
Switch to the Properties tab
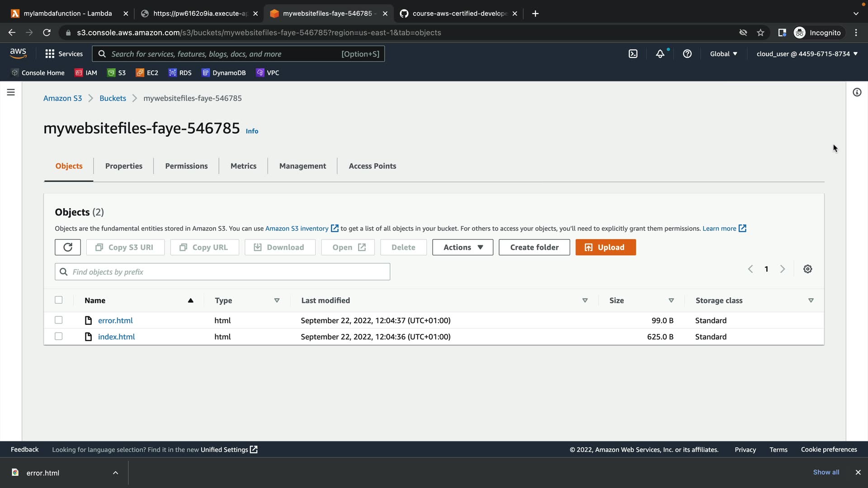point(123,166)
